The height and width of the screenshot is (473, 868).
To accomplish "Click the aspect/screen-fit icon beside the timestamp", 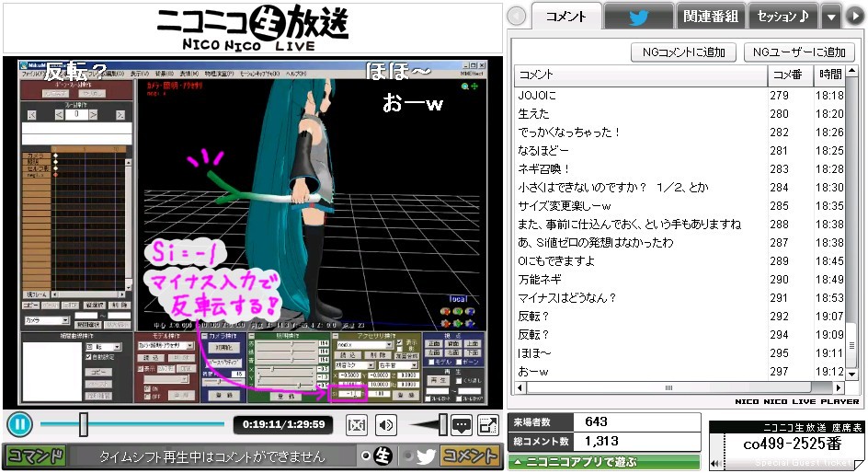I will 357,425.
